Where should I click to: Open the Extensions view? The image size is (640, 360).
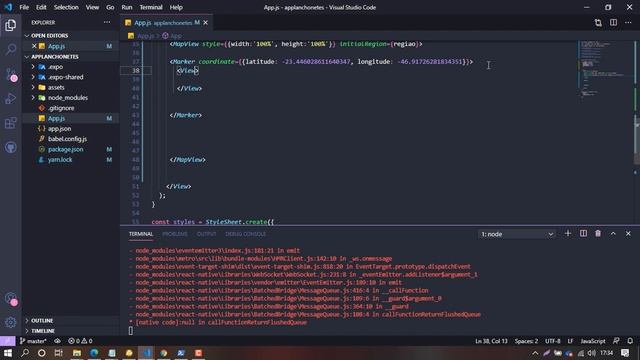tap(11, 123)
